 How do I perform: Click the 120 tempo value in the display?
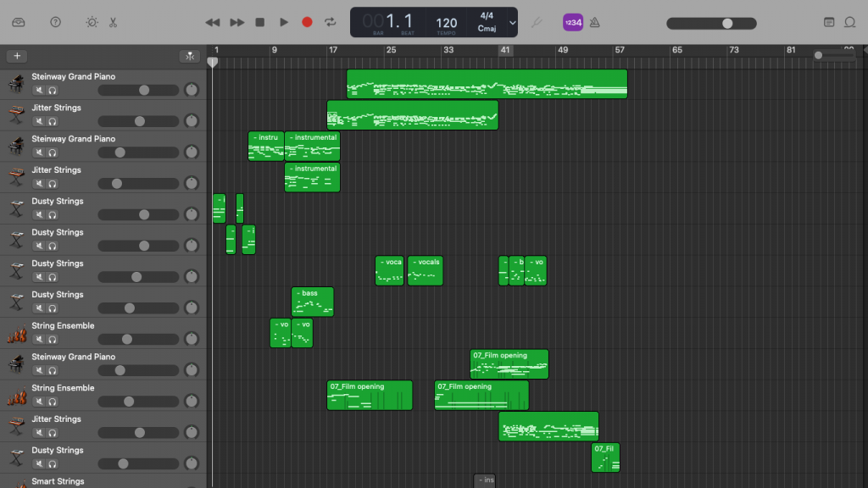447,23
